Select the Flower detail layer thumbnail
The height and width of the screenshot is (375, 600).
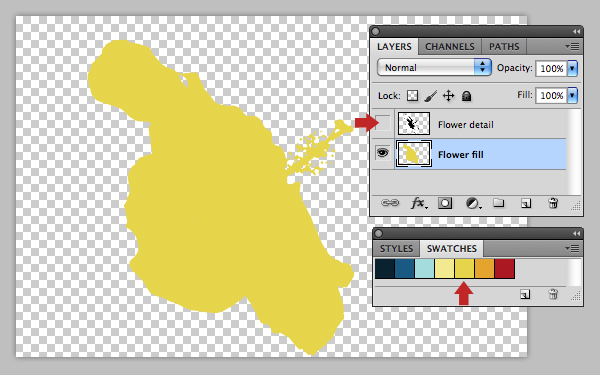tap(414, 123)
